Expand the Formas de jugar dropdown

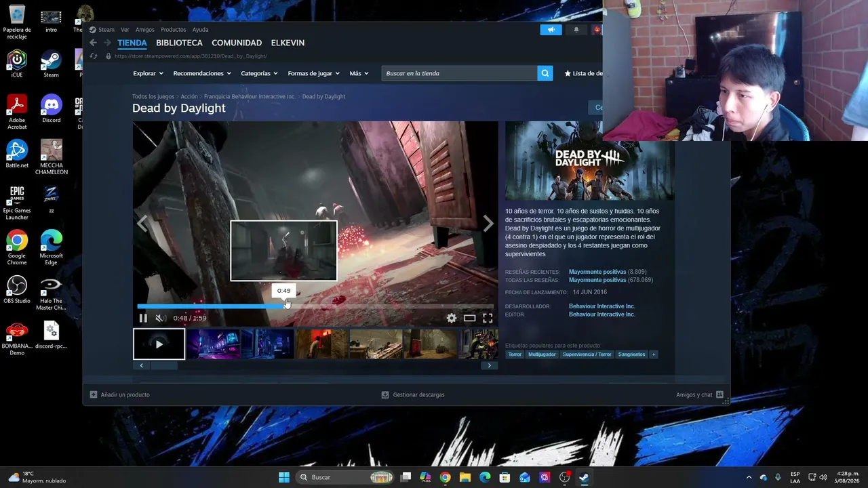(314, 73)
